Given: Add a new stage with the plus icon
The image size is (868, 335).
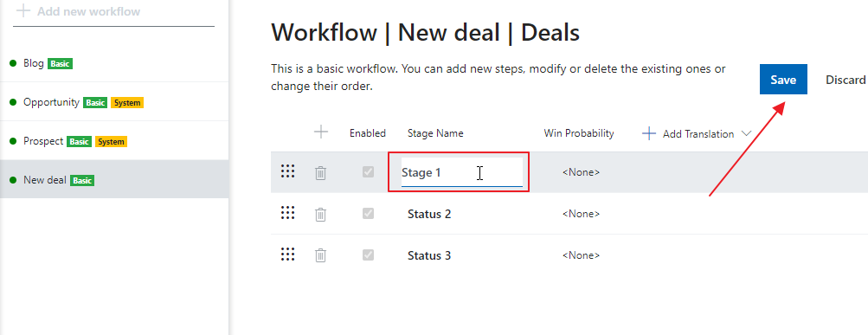Looking at the screenshot, I should click(321, 132).
